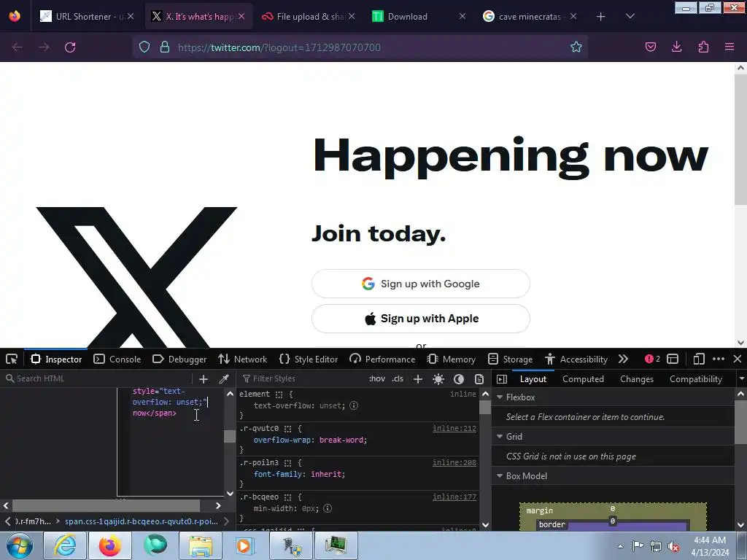Select an iframe as target document
This screenshot has height=560, width=747.
point(672,359)
